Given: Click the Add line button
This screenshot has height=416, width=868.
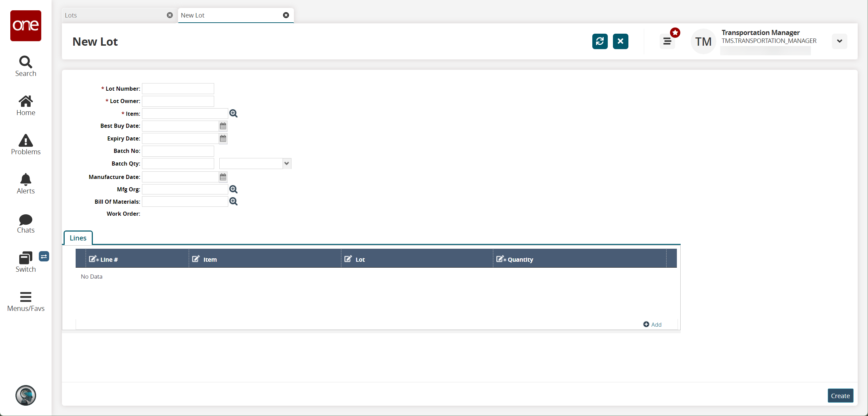Looking at the screenshot, I should 654,324.
